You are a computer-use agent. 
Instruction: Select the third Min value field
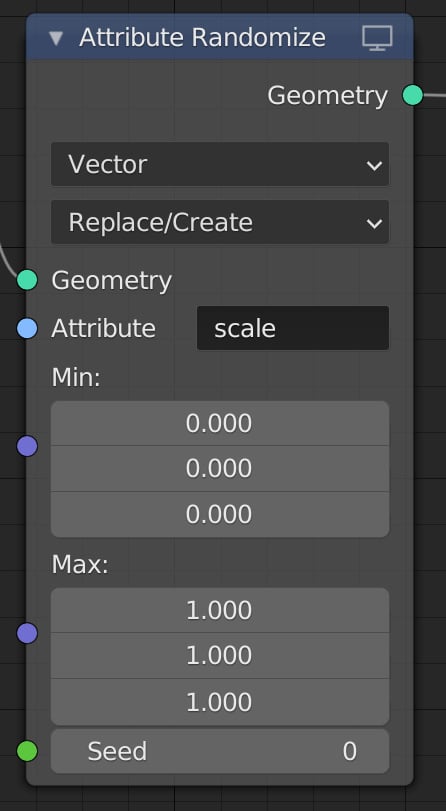[x=220, y=515]
